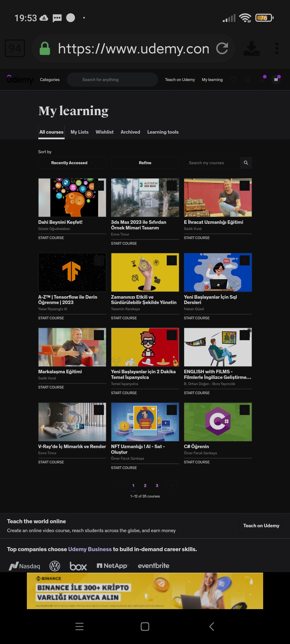Open options menu on Sql Dersleri card
Screen dimensions: 290x644
coord(245,260)
